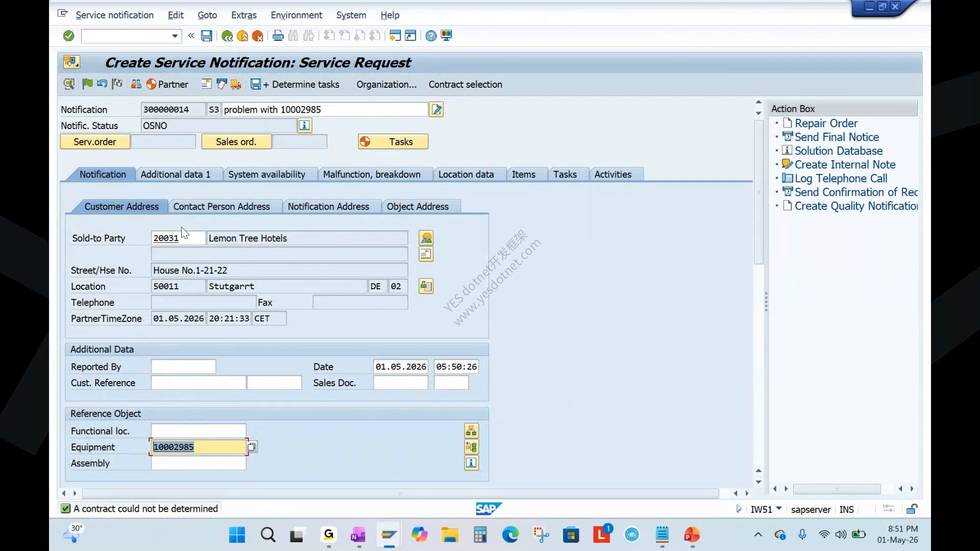The height and width of the screenshot is (551, 980).
Task: Open the Environment menu
Action: coord(296,15)
